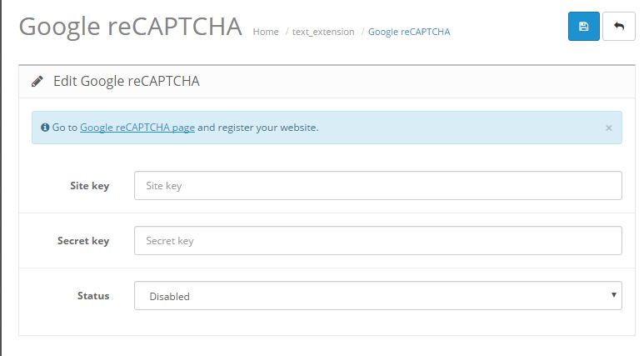Click the back arrow cancel button
The width and height of the screenshot is (644, 356).
pyautogui.click(x=619, y=27)
